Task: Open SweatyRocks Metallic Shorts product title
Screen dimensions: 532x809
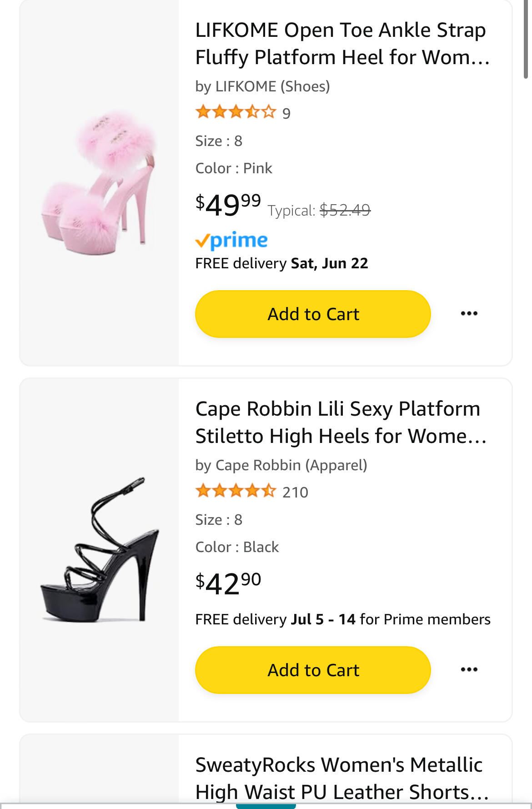Action: (x=342, y=779)
